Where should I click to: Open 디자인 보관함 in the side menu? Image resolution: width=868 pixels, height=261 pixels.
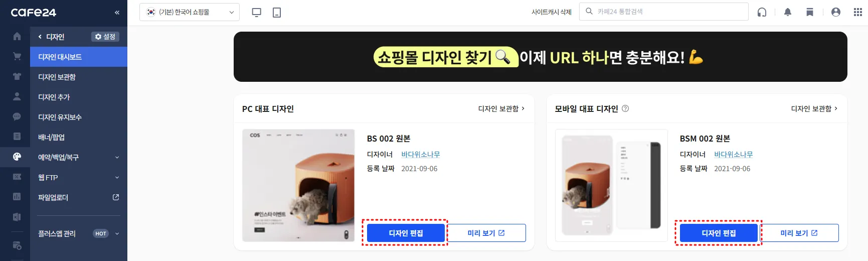point(79,77)
